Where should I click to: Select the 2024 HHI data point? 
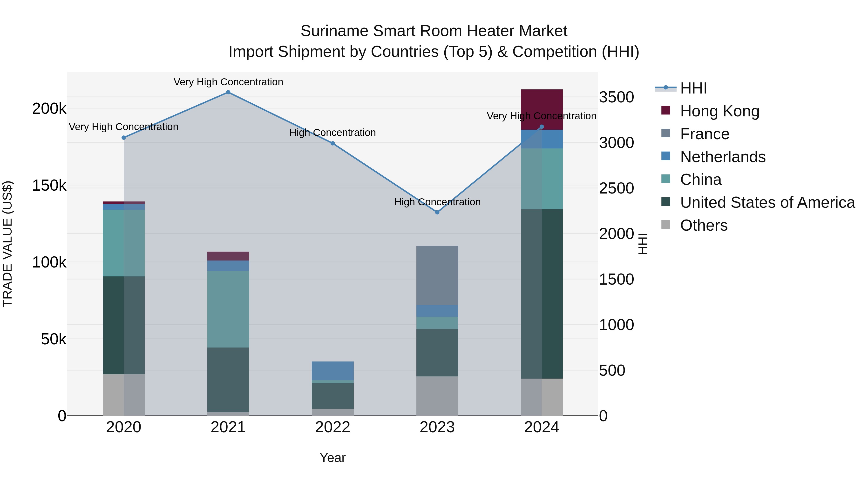point(542,127)
